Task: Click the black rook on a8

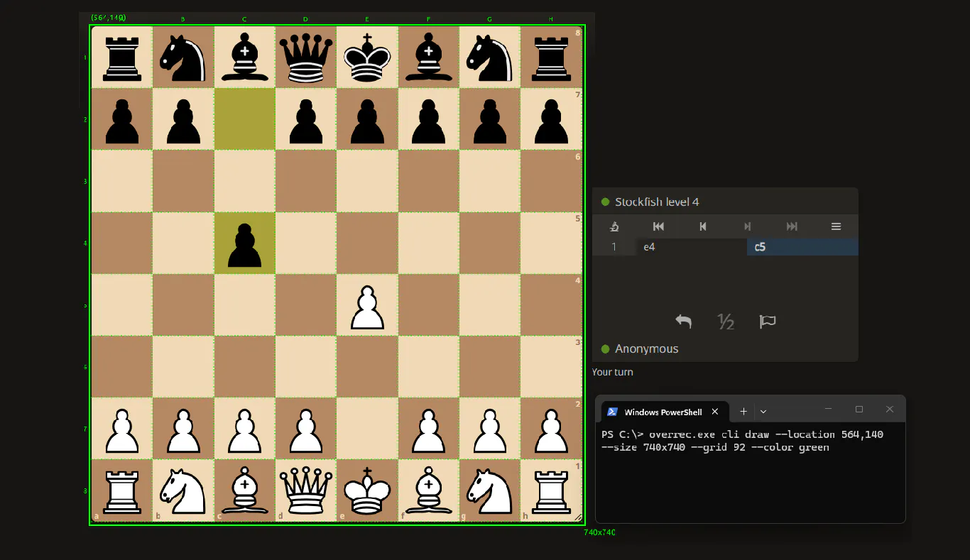Action: (122, 58)
